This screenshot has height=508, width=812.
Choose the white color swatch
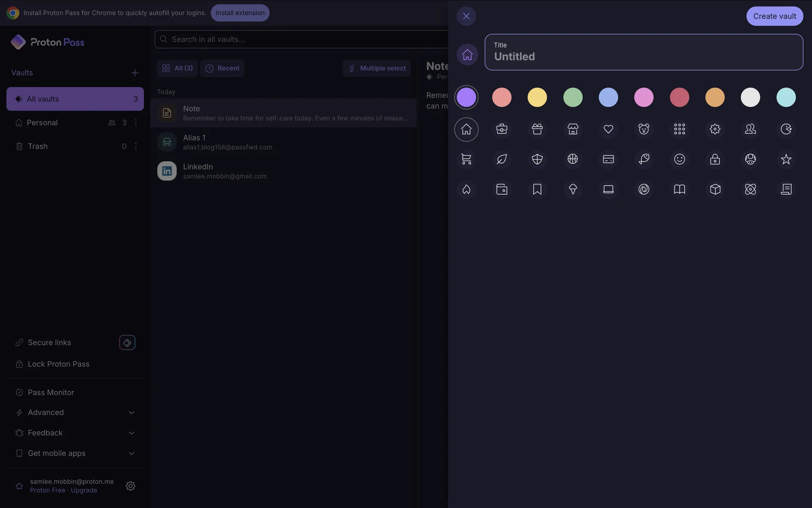point(750,97)
